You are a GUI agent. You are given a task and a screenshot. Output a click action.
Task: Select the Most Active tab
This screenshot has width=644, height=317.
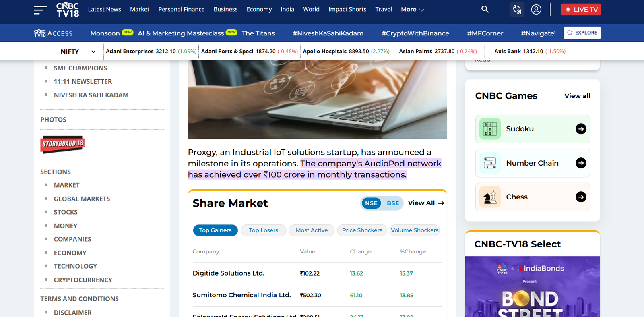[312, 230]
